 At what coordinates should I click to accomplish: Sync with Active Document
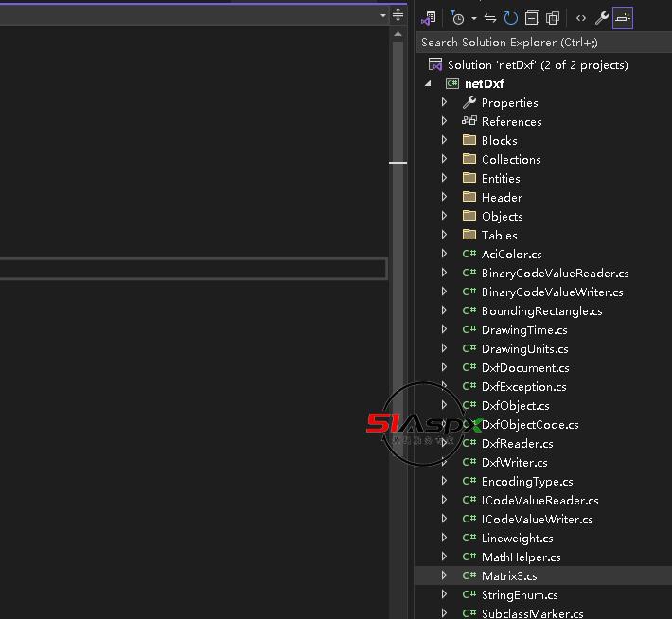[490, 18]
